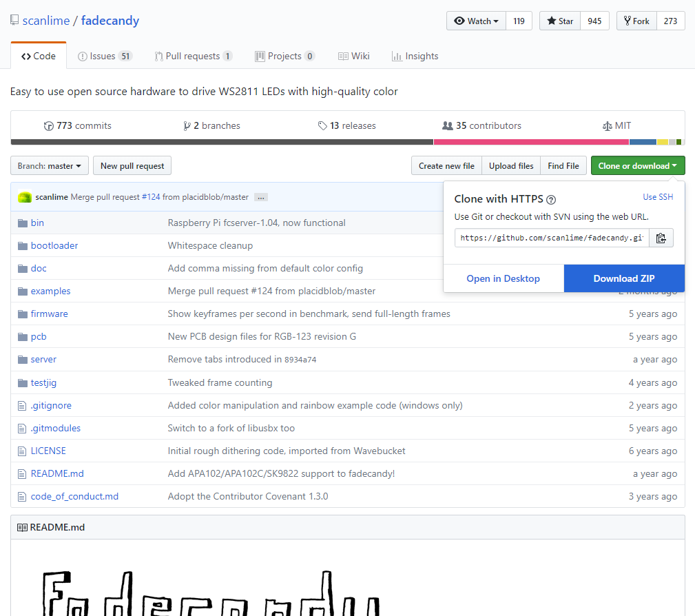Open commit 'Whitespace cleanup'
The width and height of the screenshot is (695, 616).
click(x=210, y=246)
